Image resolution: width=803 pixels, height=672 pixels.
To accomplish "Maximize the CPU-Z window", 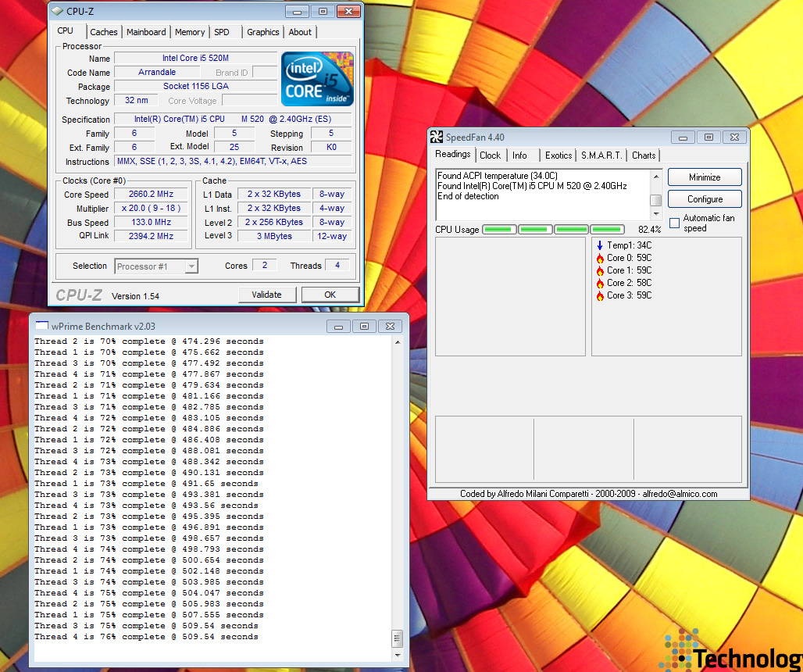I will (x=323, y=11).
